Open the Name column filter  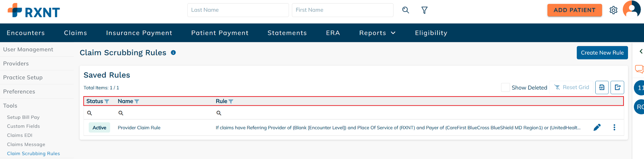click(x=137, y=101)
